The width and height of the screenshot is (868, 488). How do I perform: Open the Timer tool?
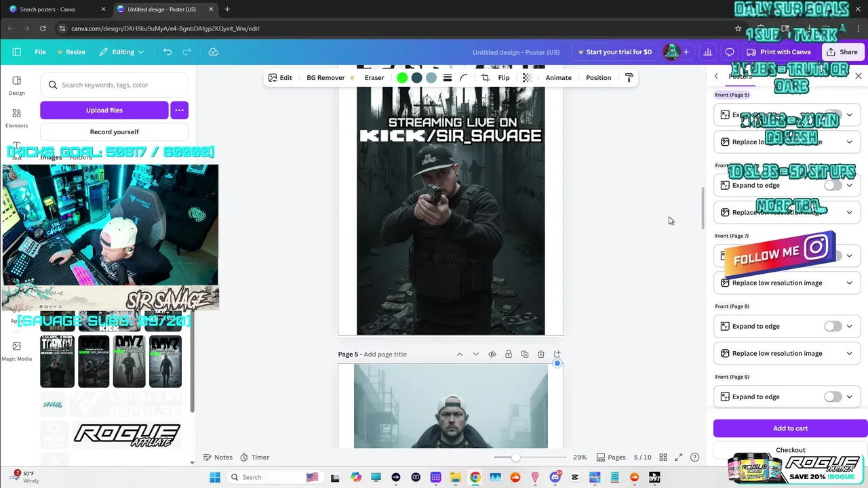point(254,457)
